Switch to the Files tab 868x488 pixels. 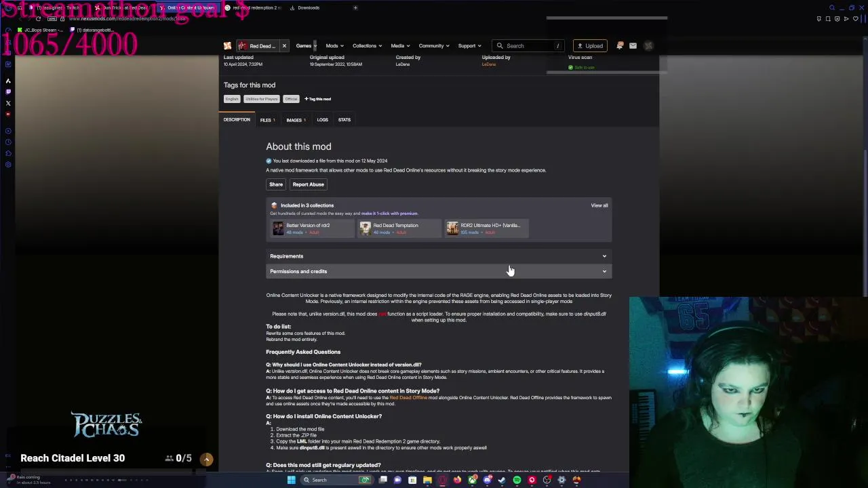(x=267, y=120)
